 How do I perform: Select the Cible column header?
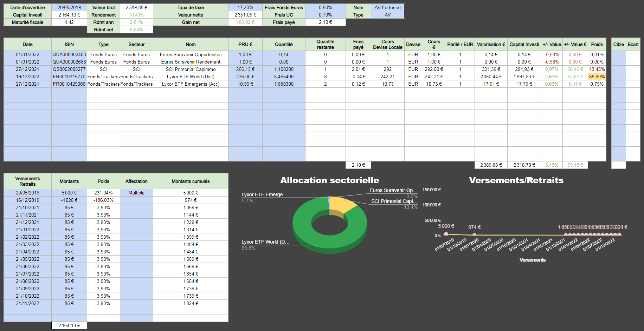tap(619, 44)
